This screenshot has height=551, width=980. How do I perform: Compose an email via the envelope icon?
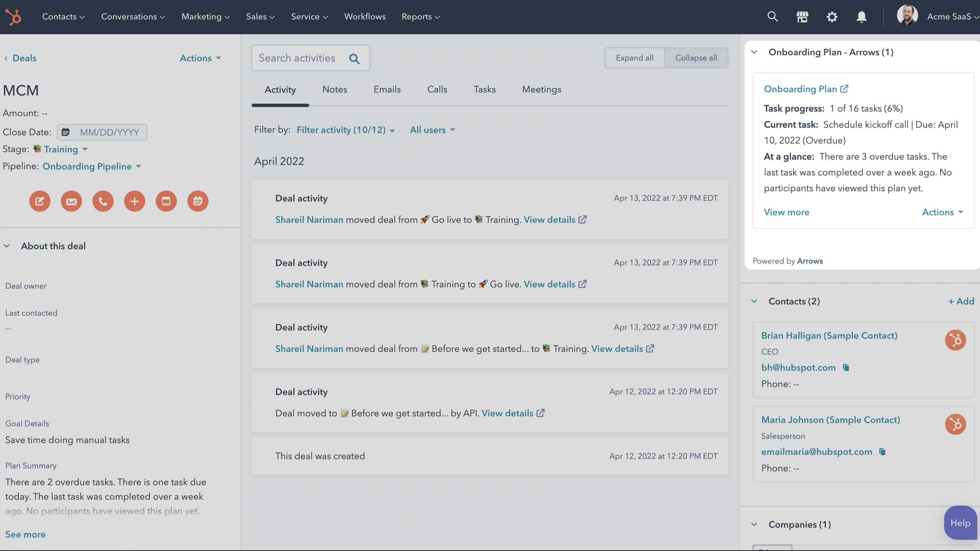(x=71, y=201)
